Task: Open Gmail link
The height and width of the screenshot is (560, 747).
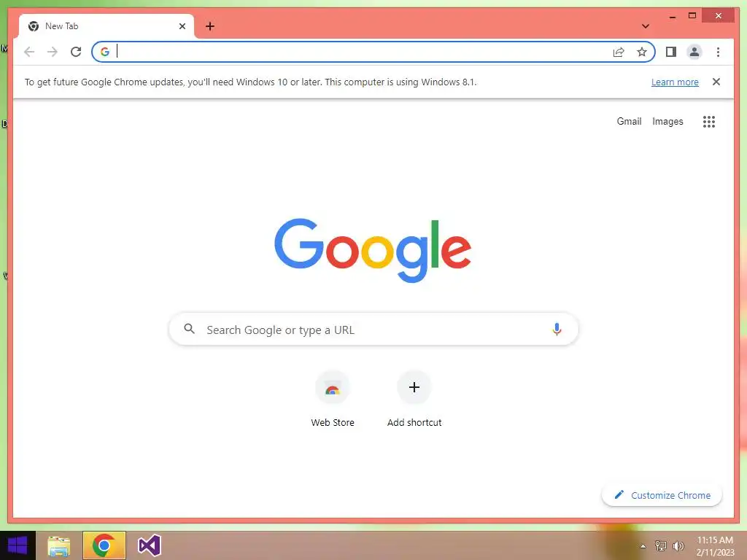Action: (x=629, y=122)
